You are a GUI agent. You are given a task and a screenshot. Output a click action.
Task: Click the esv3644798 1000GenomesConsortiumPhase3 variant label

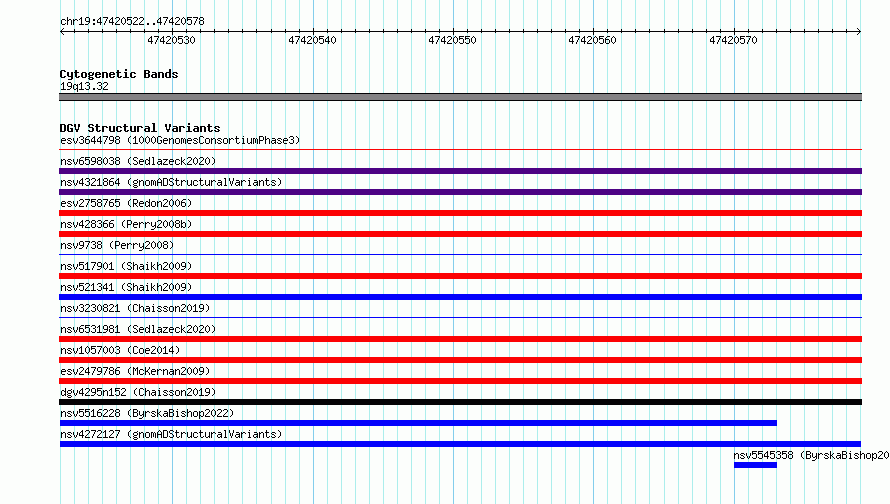180,140
